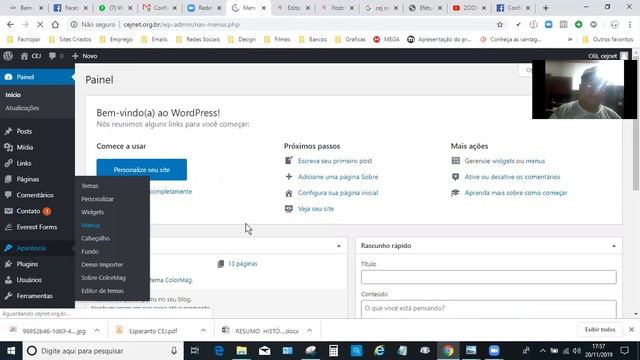Open Configura sua página inicial link
Screen dimensions: 640x360
point(338,193)
